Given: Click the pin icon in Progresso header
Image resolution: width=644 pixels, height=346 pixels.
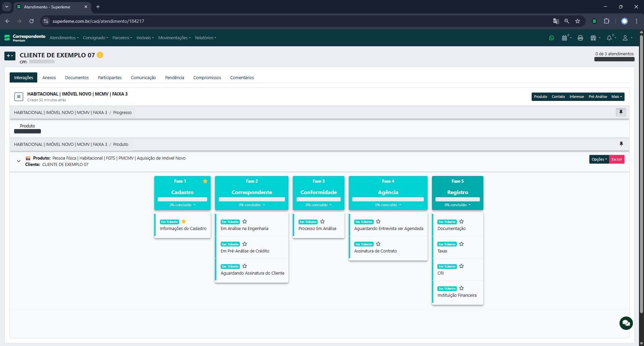Looking at the screenshot, I should coord(621,112).
